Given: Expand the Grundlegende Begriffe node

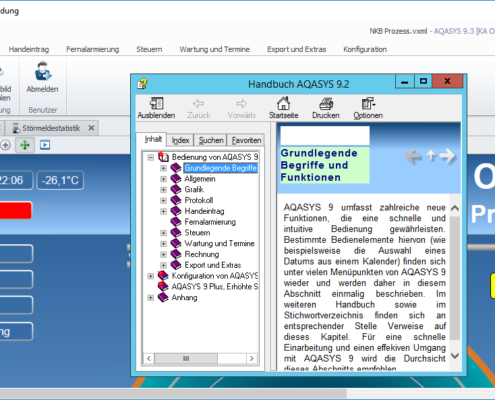Looking at the screenshot, I should 163,168.
